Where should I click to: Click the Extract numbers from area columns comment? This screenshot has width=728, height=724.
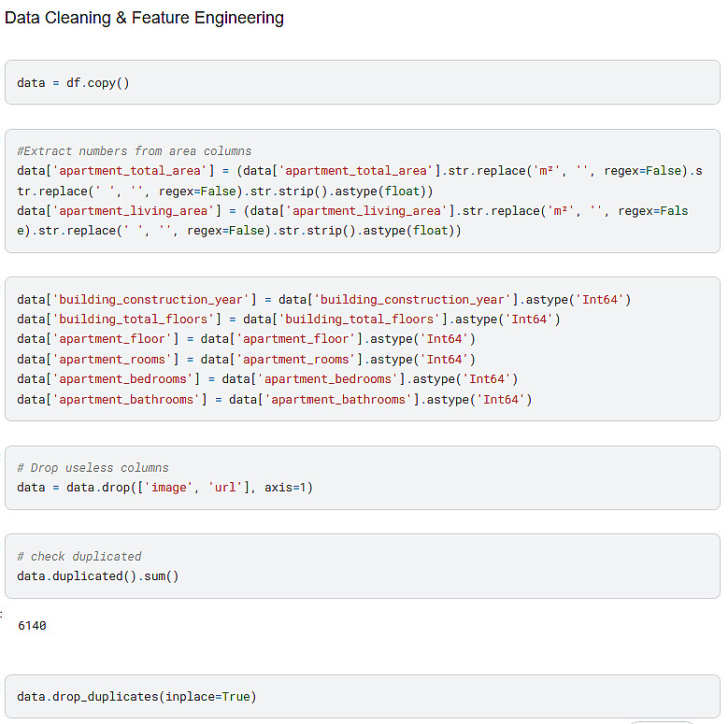tap(134, 150)
